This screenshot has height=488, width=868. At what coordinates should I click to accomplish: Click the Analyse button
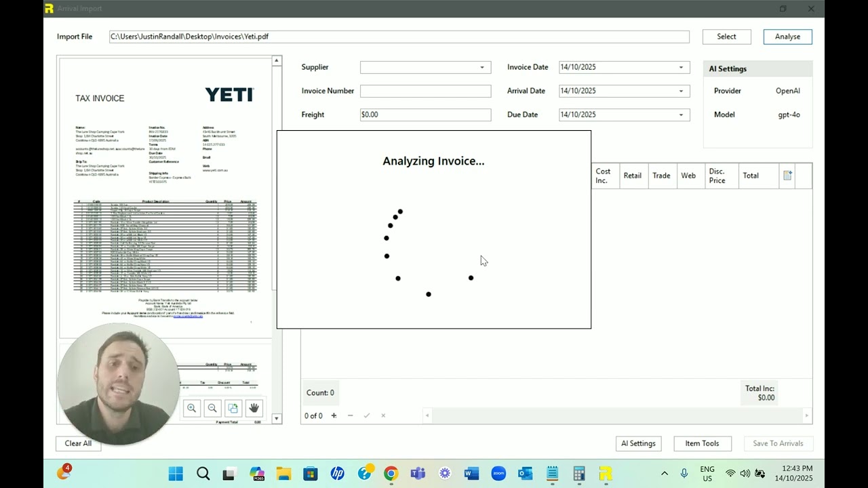(787, 37)
